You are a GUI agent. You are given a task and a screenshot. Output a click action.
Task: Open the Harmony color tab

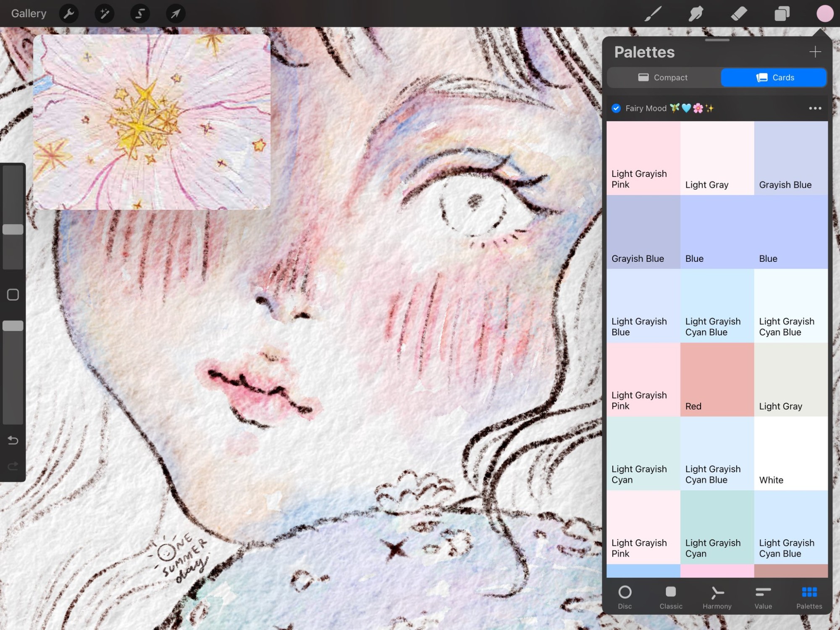click(717, 597)
